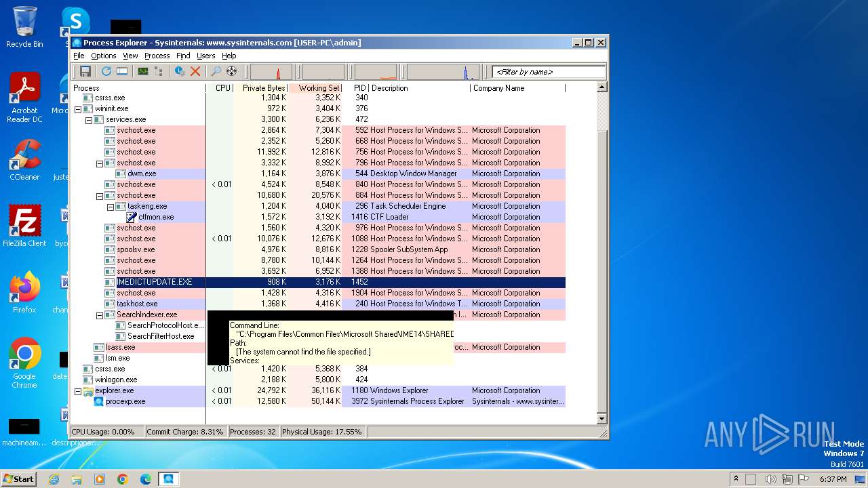Sort by the Description column header
868x488 pixels.
(419, 87)
